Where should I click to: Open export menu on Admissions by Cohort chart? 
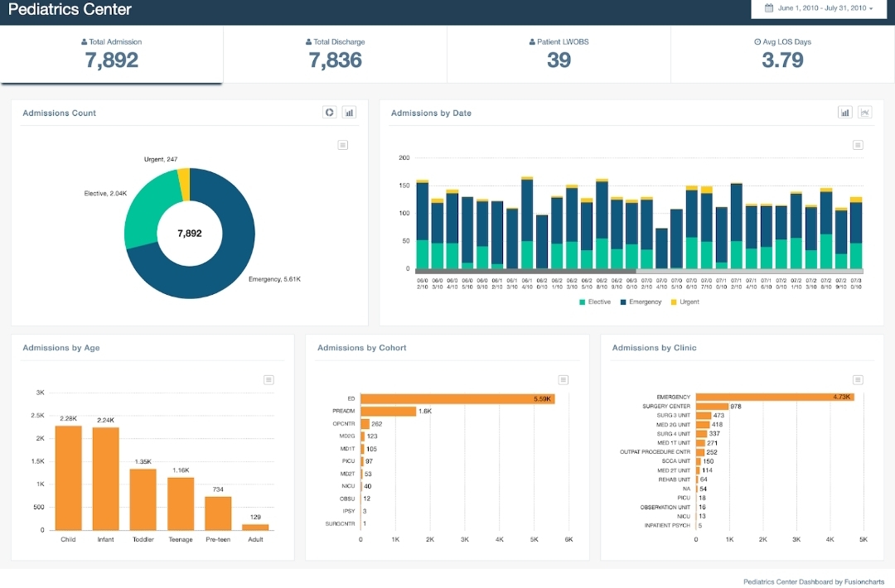[564, 379]
